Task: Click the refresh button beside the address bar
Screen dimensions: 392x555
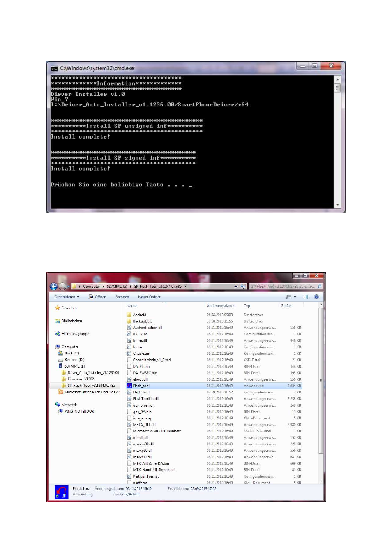Action: pos(243,287)
